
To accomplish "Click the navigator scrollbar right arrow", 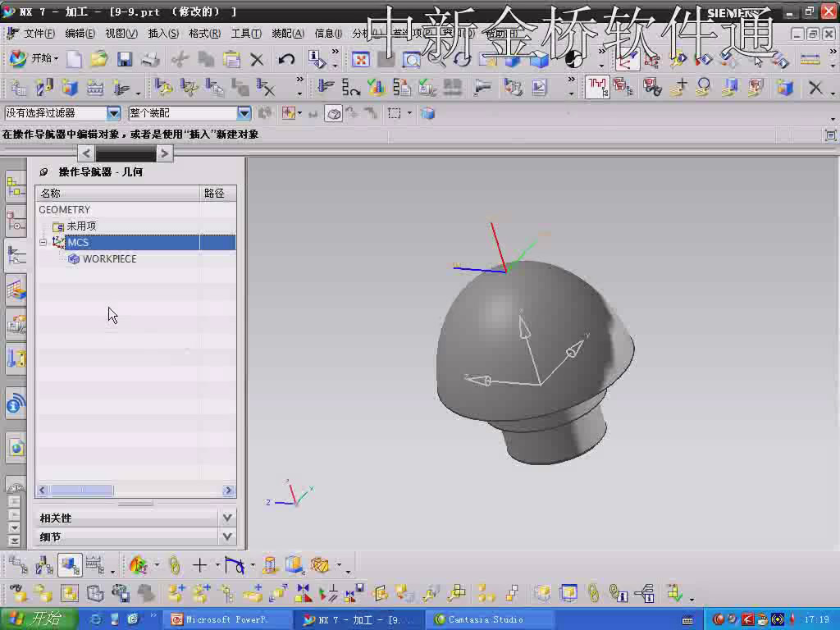I will tap(228, 491).
